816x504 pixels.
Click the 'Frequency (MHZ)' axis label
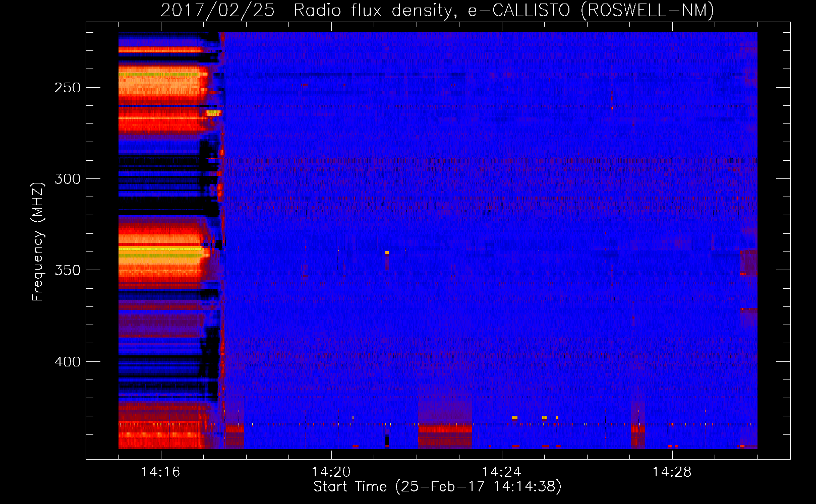(38, 241)
